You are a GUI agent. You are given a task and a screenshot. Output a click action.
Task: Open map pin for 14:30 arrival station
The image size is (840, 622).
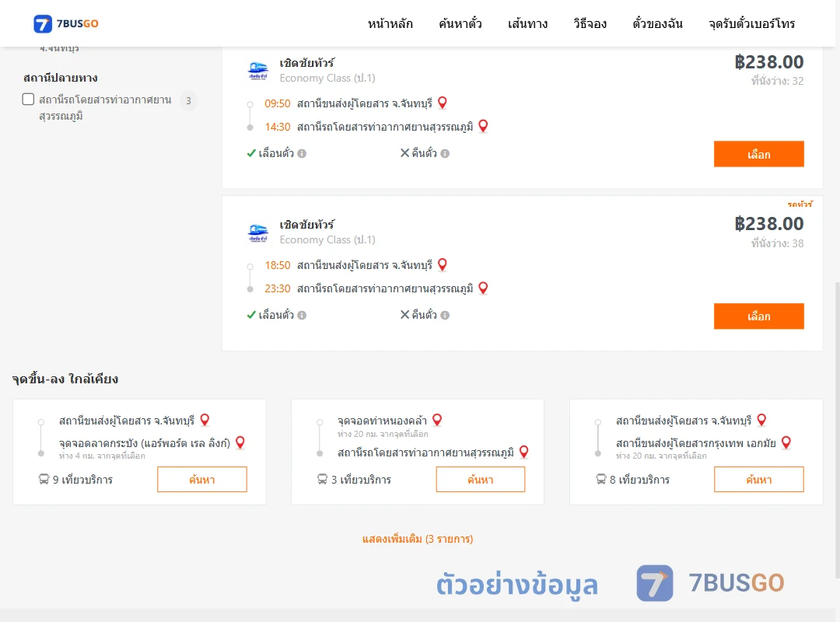tap(483, 126)
